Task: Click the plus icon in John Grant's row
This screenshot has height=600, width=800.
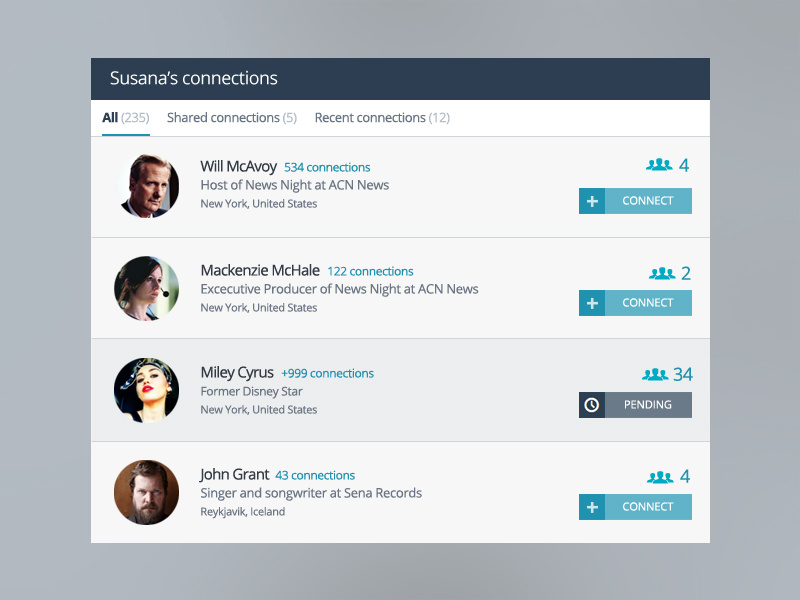Action: pos(592,507)
